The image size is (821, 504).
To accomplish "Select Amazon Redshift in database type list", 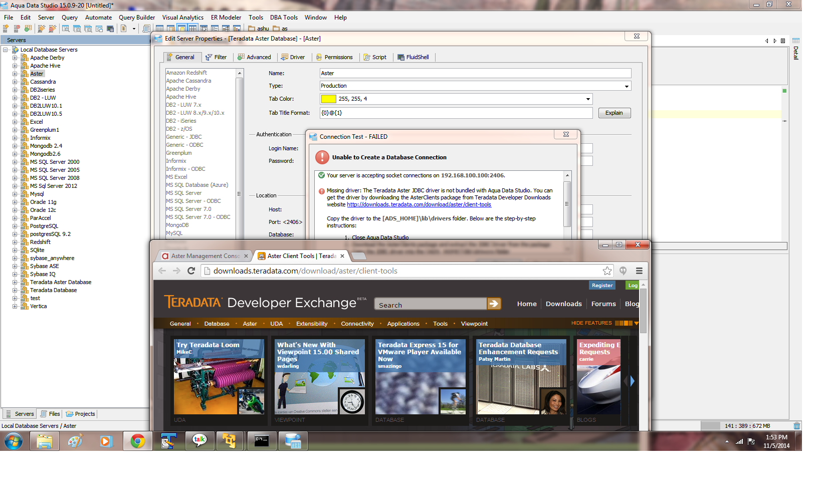I will point(186,73).
